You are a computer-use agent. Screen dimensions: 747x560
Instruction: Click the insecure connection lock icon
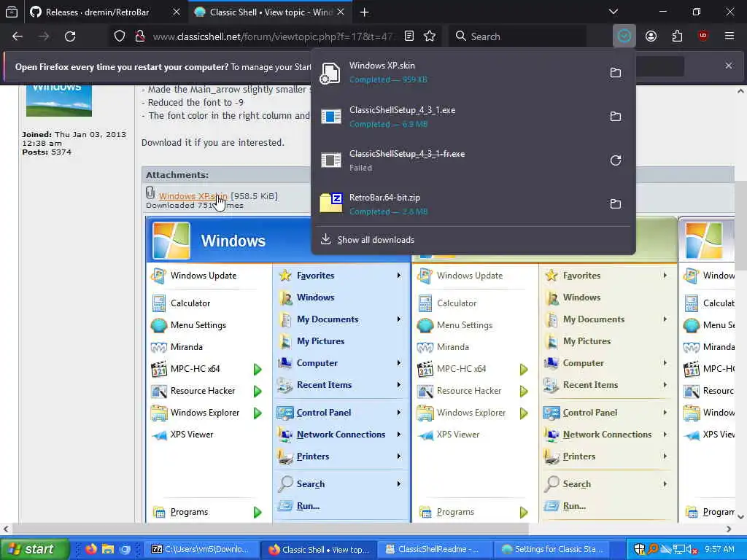(139, 36)
